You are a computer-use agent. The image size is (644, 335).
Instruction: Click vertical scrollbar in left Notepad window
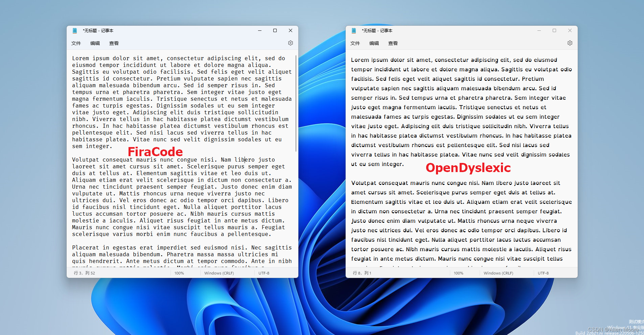296,103
